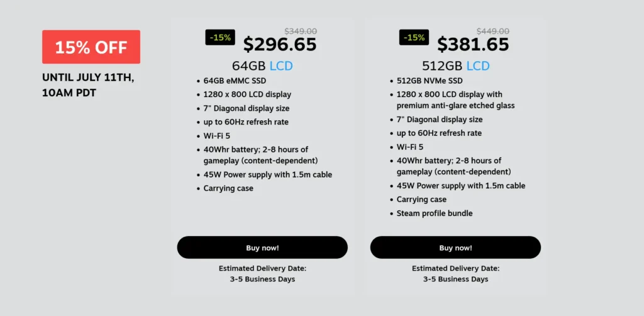Click the Steam profile bundle bullet
This screenshot has height=316, width=644.
point(435,213)
